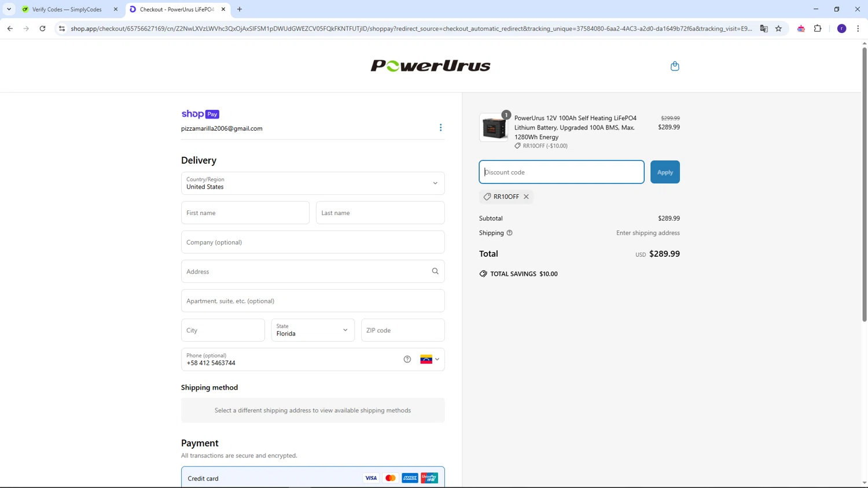Click the Company (optional) field
The width and height of the screenshot is (868, 488).
coord(313,242)
